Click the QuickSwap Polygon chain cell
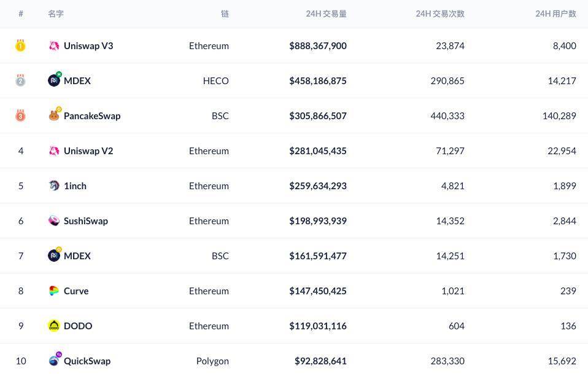 pos(212,361)
